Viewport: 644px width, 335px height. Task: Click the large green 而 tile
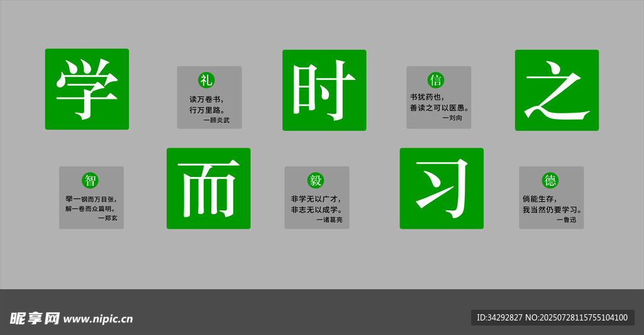[x=208, y=188]
